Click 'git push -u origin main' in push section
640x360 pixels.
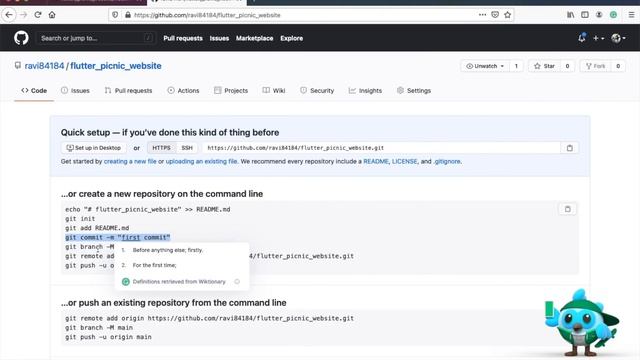108,337
